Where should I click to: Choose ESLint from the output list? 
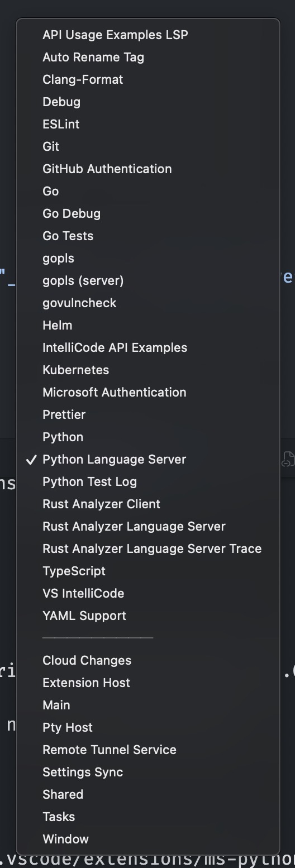coord(148,124)
